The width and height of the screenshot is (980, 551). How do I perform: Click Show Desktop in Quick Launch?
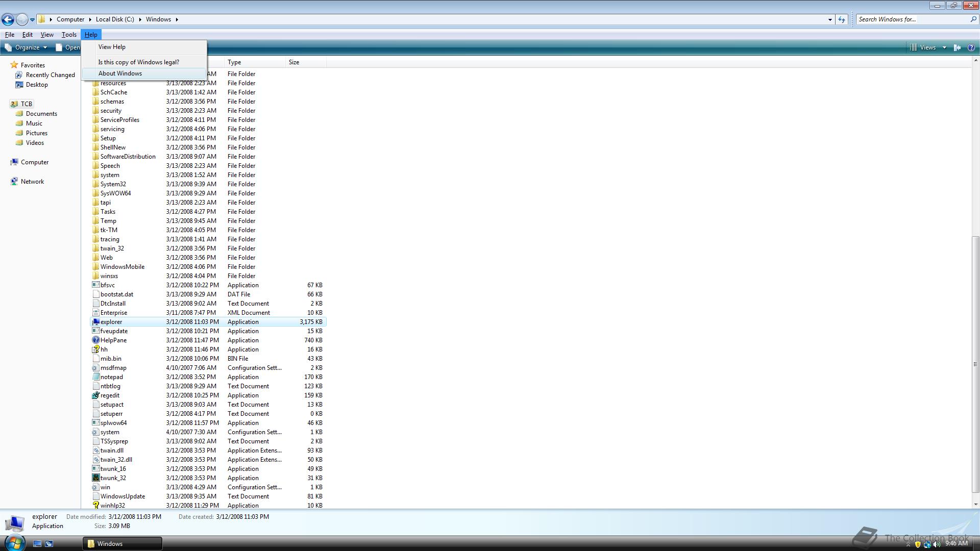[37, 543]
